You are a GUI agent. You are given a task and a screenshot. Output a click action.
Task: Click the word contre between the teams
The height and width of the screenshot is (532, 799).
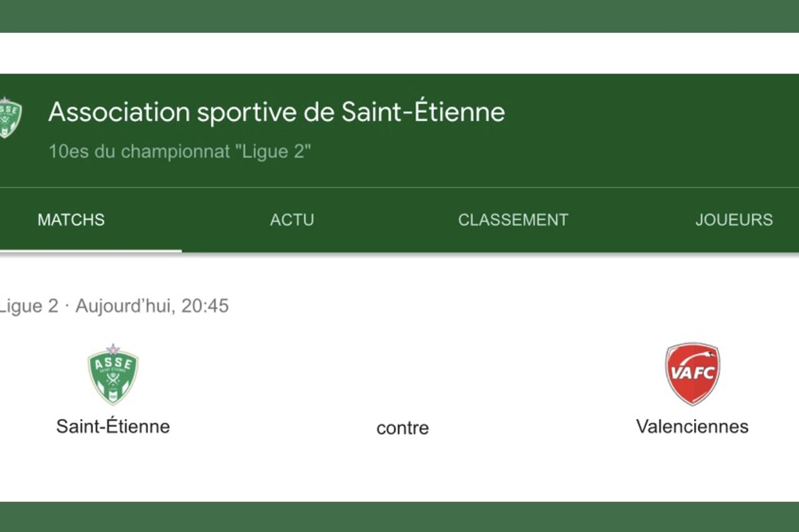click(403, 428)
